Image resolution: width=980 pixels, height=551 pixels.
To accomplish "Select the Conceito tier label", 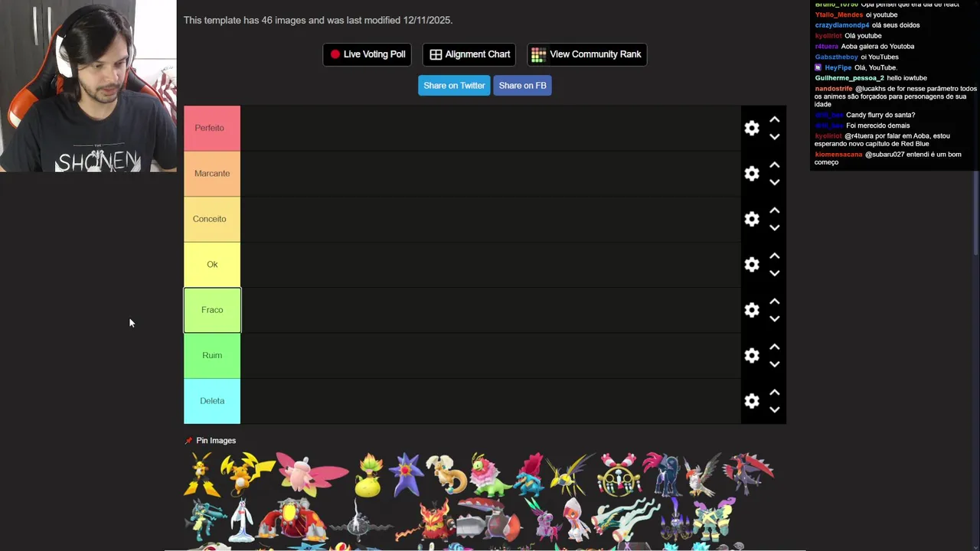I will [212, 219].
